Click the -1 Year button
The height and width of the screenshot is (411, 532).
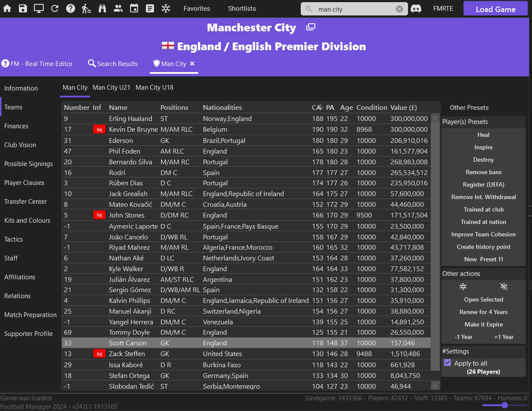click(463, 337)
